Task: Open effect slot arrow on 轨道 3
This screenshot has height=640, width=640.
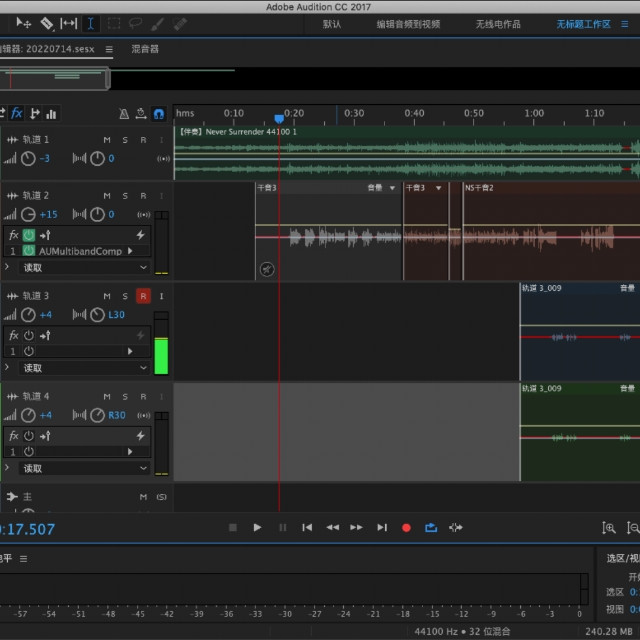Action: coord(130,351)
